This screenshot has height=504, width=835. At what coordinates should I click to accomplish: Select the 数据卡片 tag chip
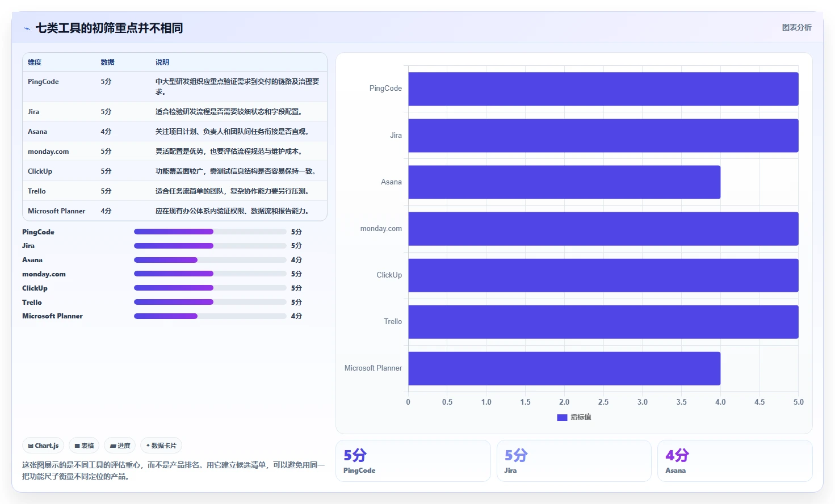(161, 446)
